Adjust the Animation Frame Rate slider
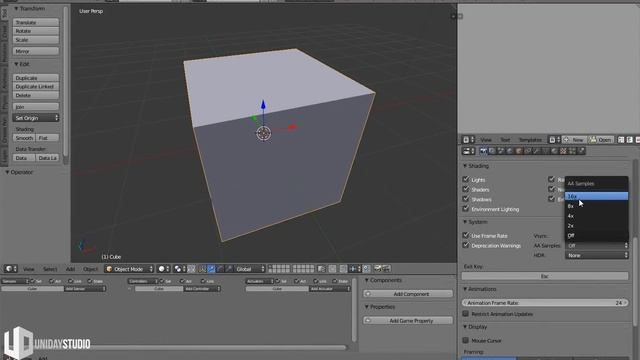 click(545, 302)
